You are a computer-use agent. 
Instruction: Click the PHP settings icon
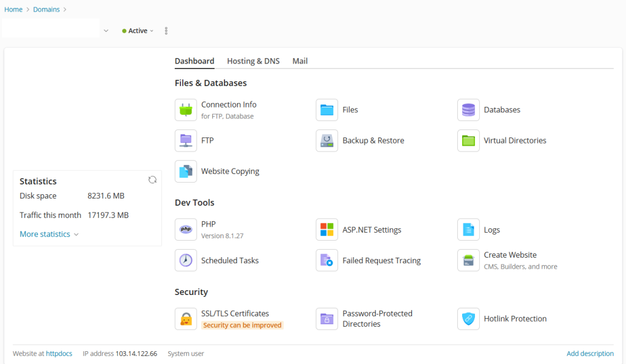(186, 230)
